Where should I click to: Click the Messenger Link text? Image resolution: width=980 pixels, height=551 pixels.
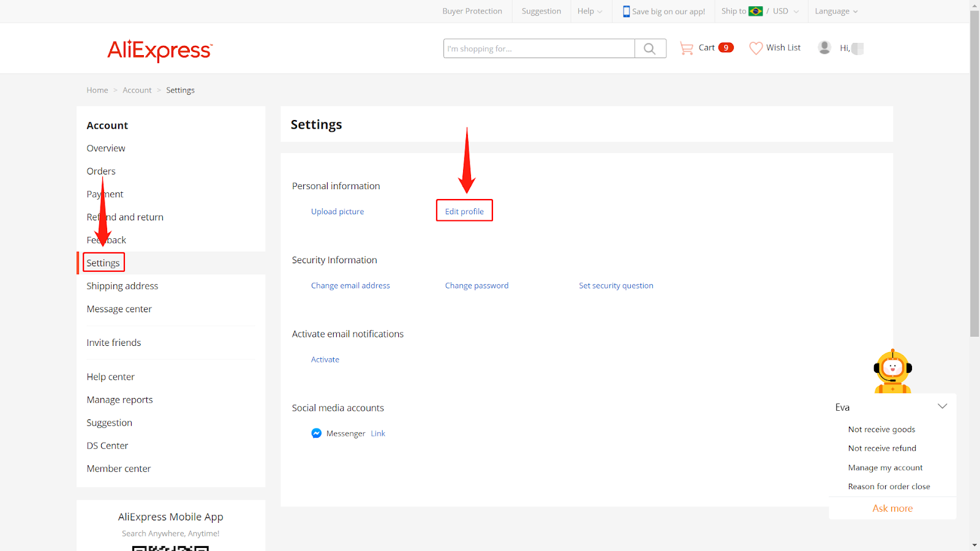click(x=378, y=433)
